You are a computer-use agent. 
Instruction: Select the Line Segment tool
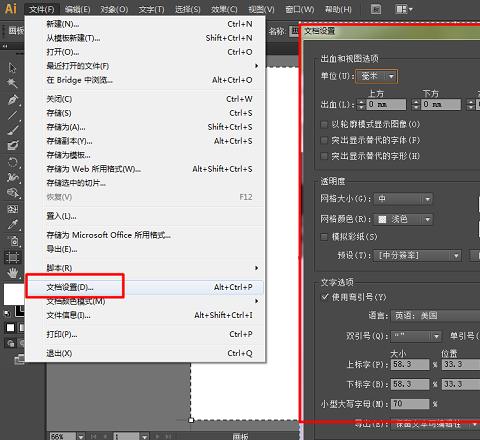(x=12, y=115)
